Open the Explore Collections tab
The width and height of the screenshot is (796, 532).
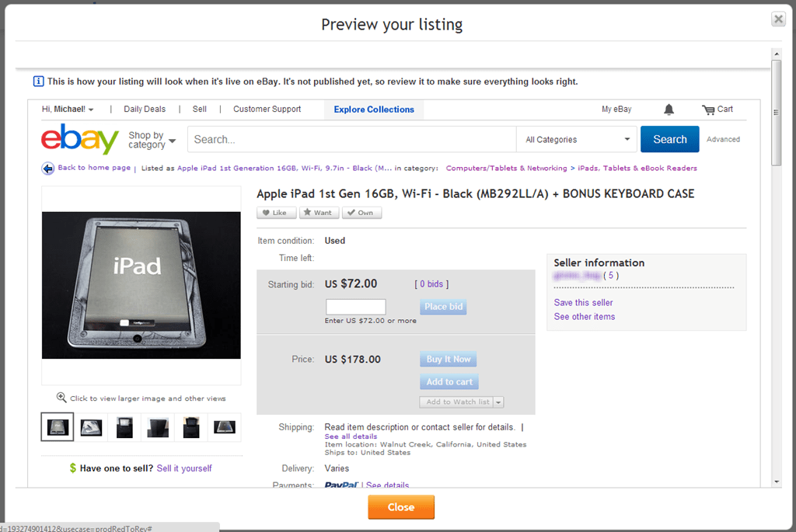point(374,110)
